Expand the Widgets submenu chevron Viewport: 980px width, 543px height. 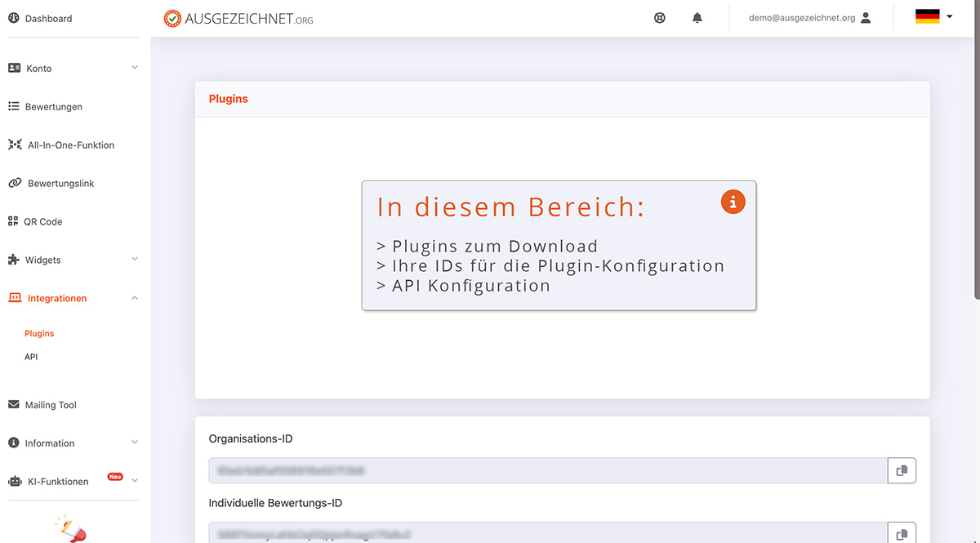(135, 260)
